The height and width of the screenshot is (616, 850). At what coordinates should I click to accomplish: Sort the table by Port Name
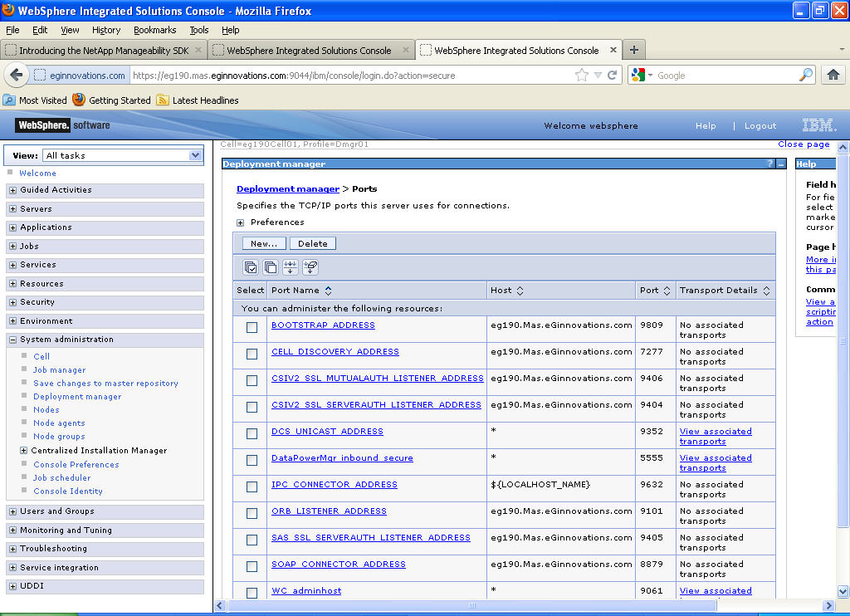(329, 291)
